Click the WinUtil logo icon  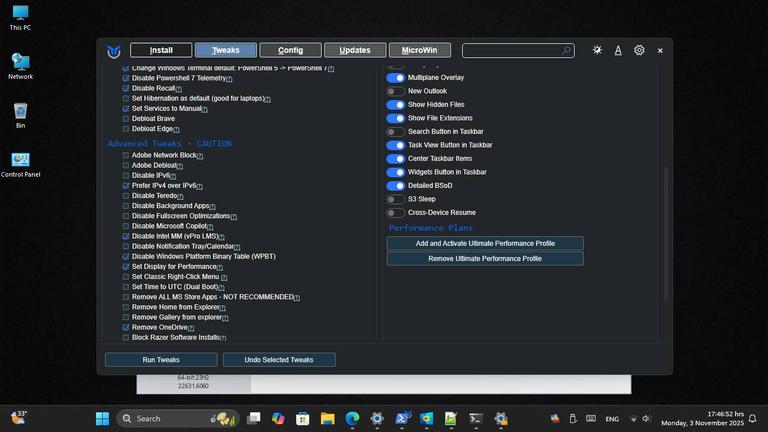[114, 51]
